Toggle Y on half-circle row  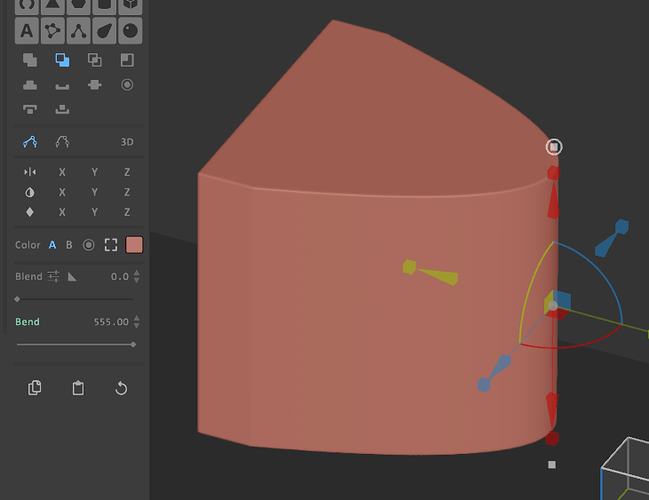click(95, 192)
